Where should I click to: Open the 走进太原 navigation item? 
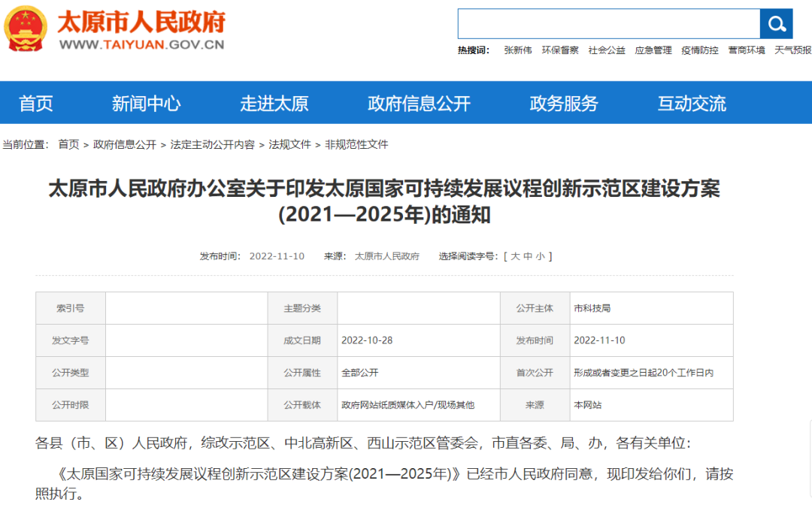[274, 104]
